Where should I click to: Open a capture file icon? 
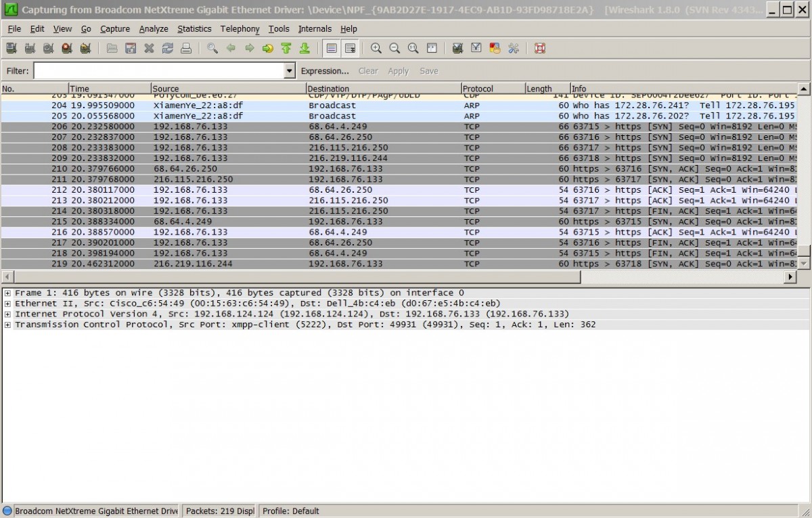112,49
